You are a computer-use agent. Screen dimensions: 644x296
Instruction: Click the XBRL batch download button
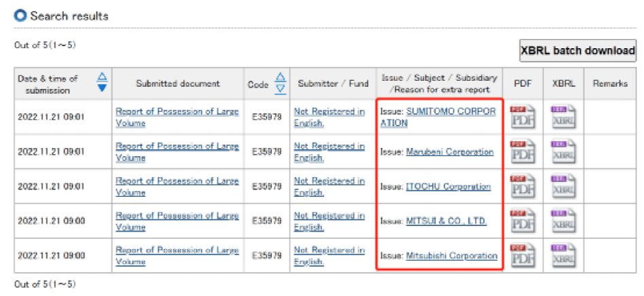[x=577, y=51]
